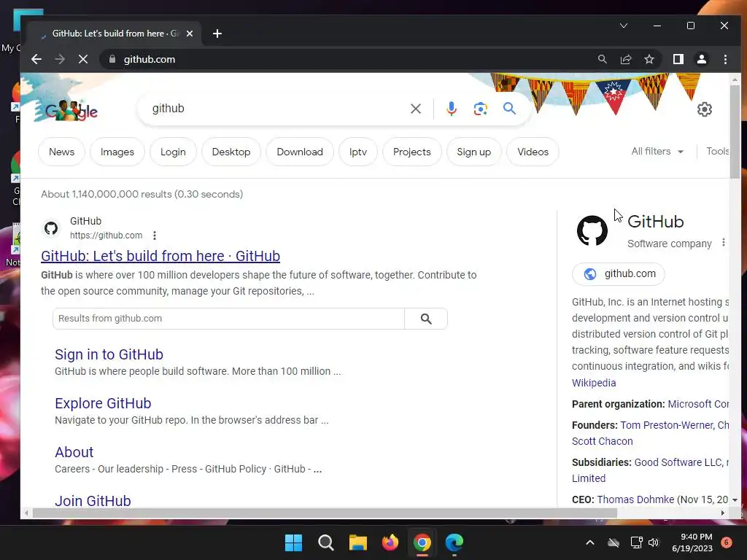The width and height of the screenshot is (747, 560).
Task: Open GitHub knowledge panel three-dot menu
Action: tap(723, 242)
